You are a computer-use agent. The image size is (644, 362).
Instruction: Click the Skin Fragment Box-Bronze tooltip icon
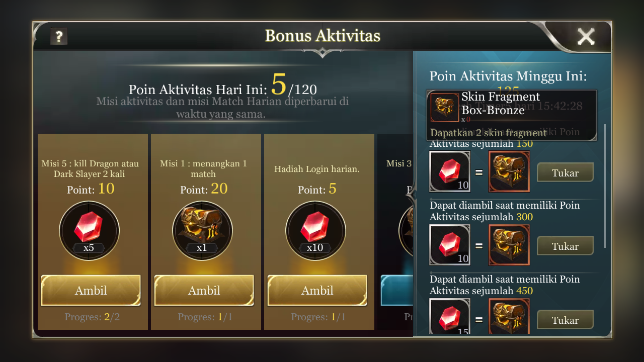coord(444,108)
